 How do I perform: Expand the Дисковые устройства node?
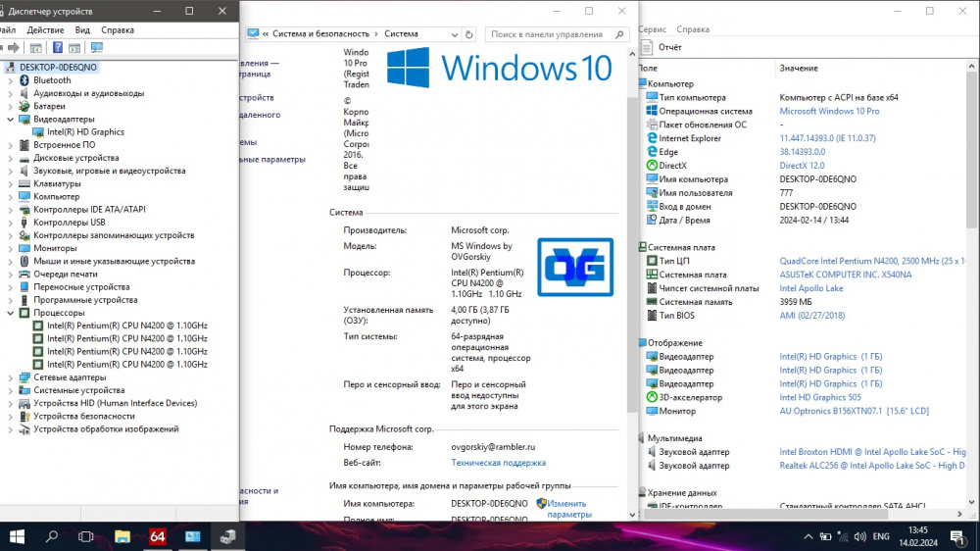pos(10,158)
